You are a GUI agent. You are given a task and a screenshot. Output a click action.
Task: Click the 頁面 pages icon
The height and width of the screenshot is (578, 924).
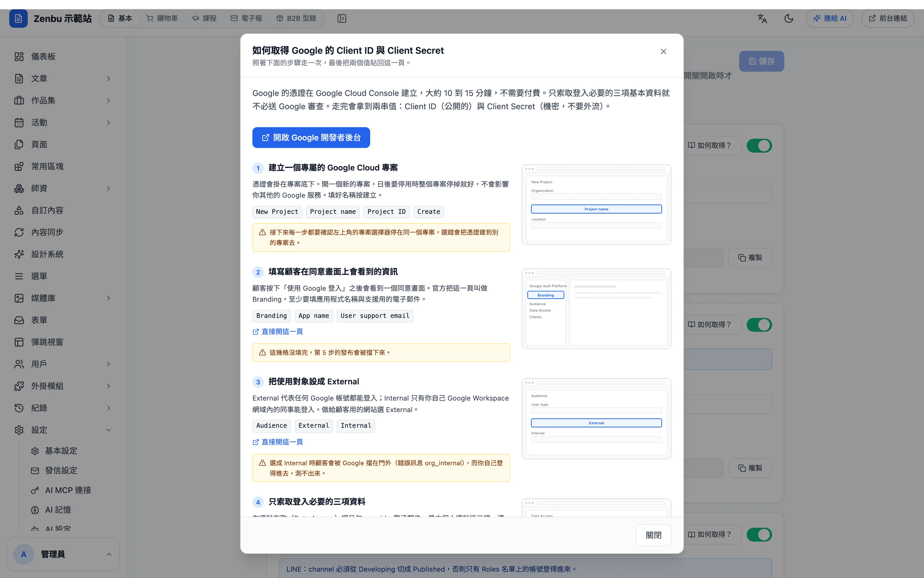point(19,144)
